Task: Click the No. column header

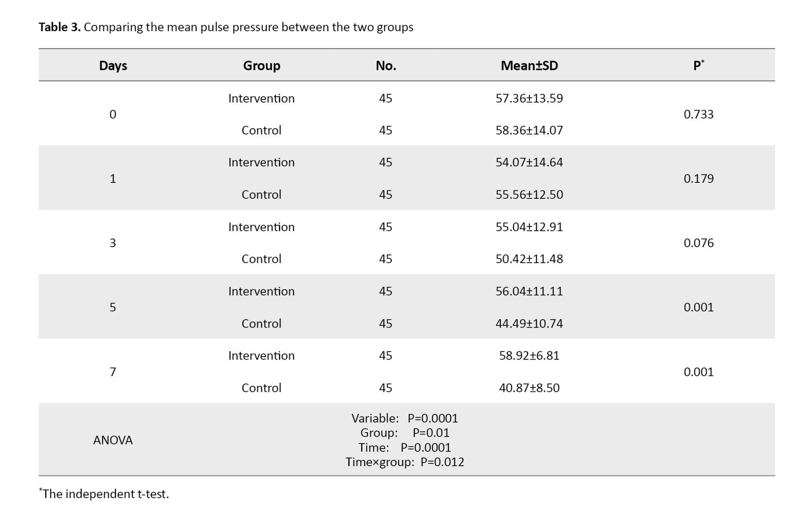Action: pyautogui.click(x=385, y=65)
